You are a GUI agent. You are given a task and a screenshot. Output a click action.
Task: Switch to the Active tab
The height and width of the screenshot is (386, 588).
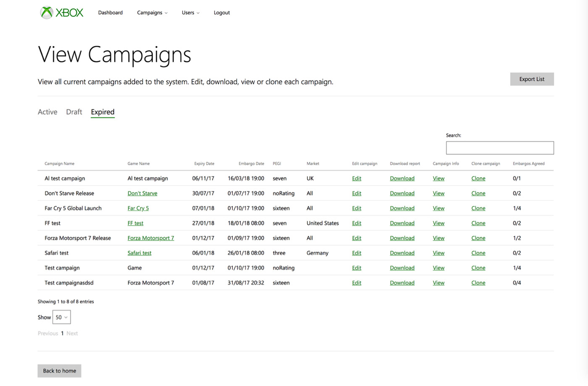pyautogui.click(x=48, y=112)
